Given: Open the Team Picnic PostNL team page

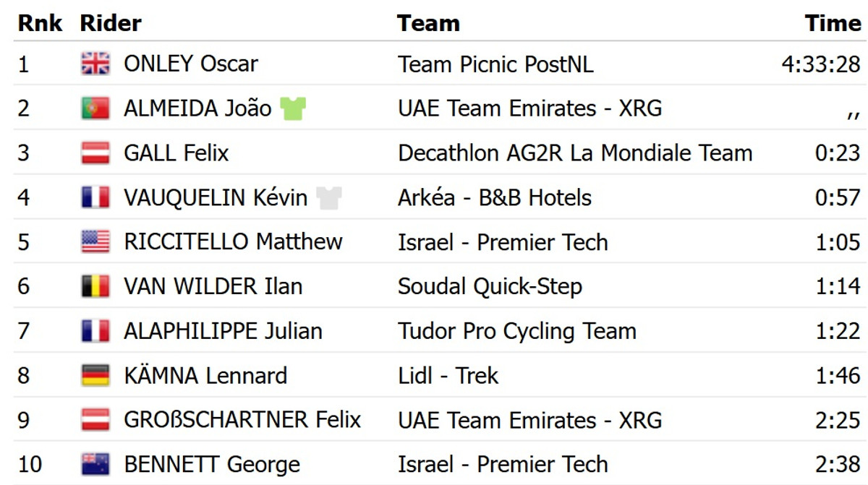Looking at the screenshot, I should [495, 64].
